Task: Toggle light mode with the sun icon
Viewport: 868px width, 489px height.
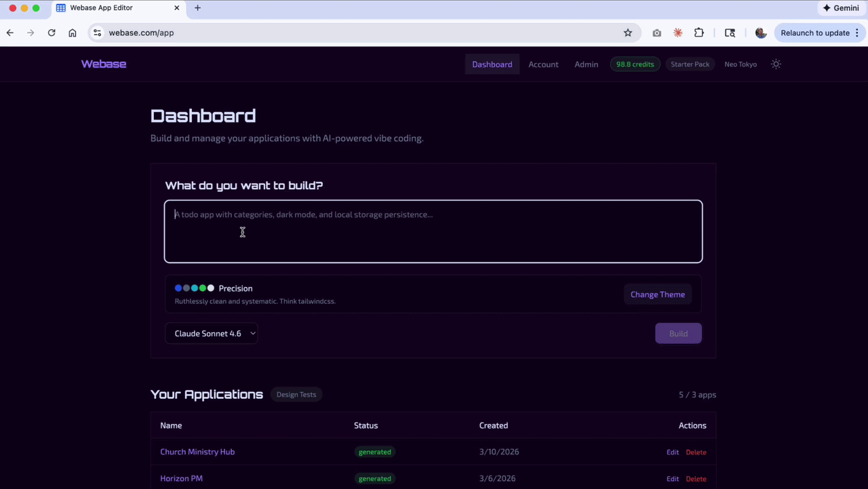Action: (x=776, y=64)
